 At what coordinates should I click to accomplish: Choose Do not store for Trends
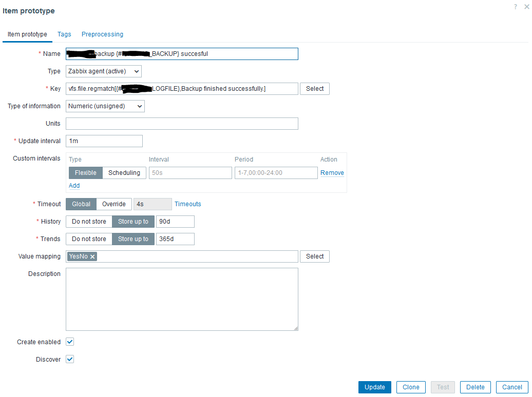(89, 239)
